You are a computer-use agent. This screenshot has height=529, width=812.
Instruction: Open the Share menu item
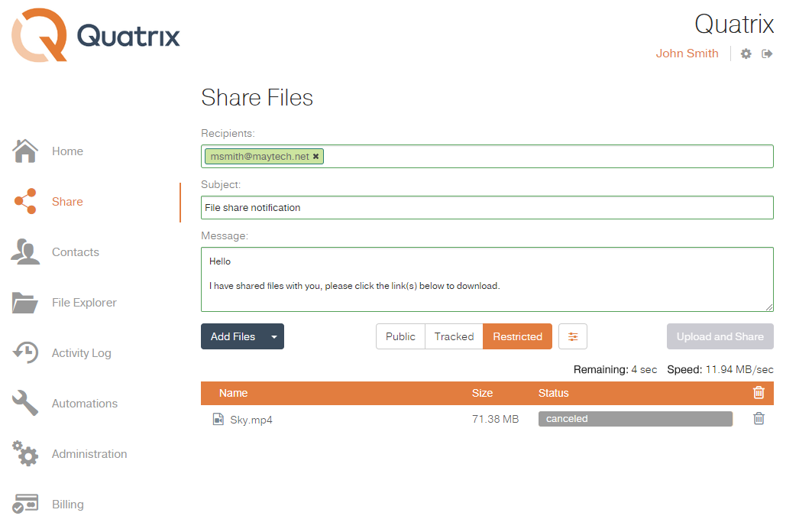67,202
